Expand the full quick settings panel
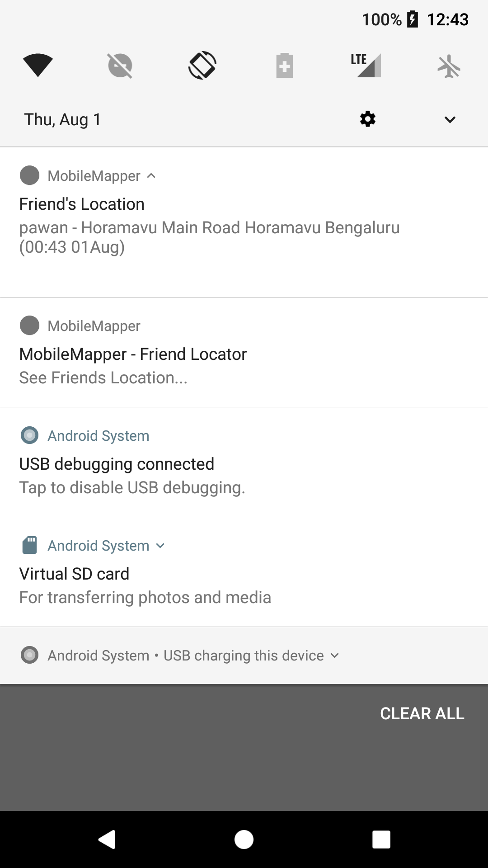Screen dimensions: 488x868 [x=449, y=119]
